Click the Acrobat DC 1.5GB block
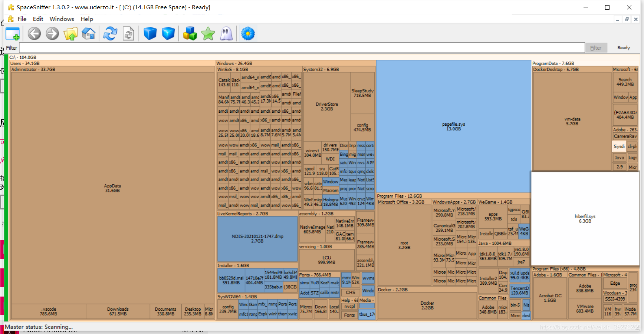This screenshot has width=644, height=334. (x=550, y=298)
